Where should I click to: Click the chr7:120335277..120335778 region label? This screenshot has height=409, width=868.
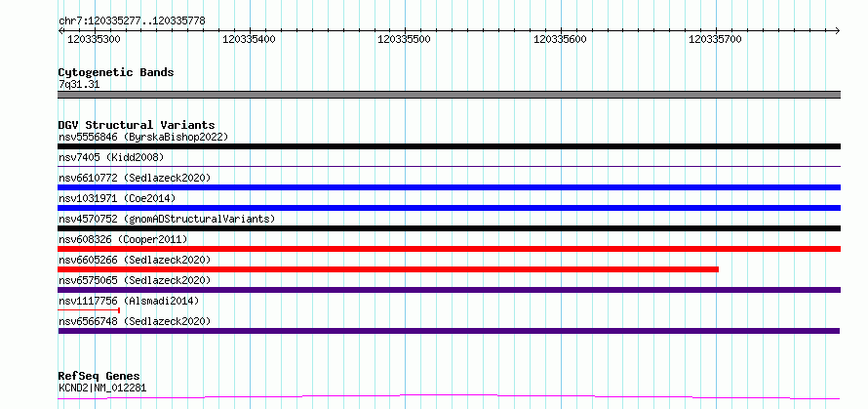point(132,21)
